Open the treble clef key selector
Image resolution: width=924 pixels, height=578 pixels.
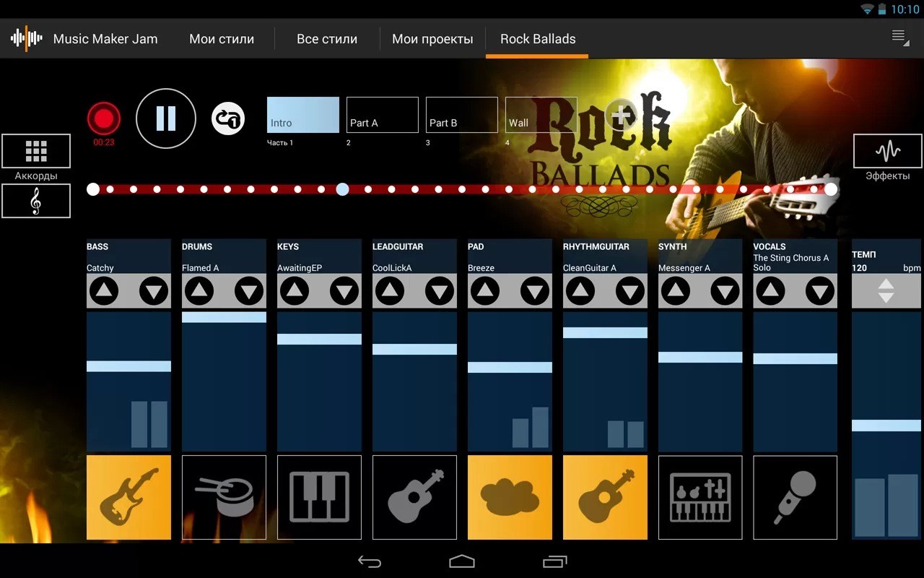(36, 201)
